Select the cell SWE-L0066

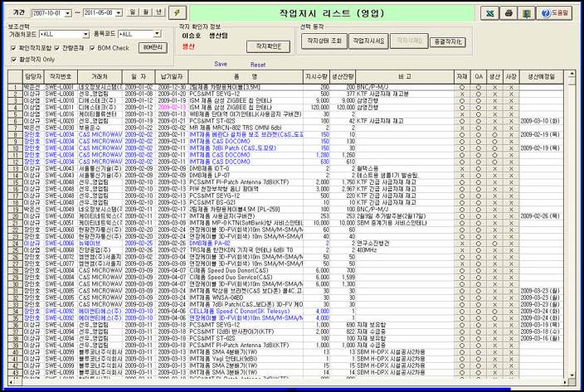[x=61, y=243]
